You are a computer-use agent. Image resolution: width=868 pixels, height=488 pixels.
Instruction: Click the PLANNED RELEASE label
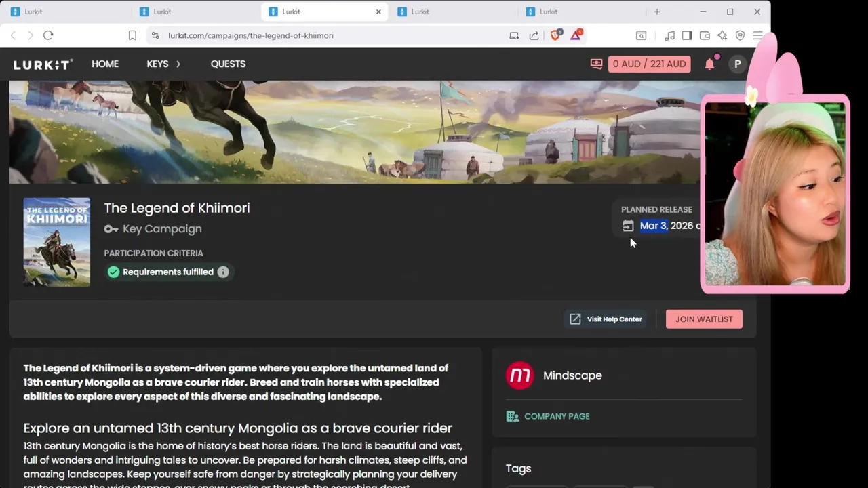[x=656, y=209]
